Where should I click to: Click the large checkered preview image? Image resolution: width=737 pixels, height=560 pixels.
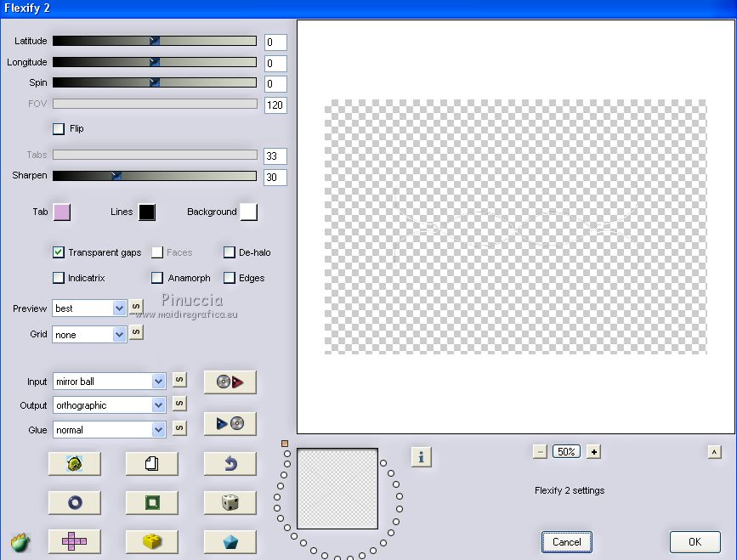[516, 226]
